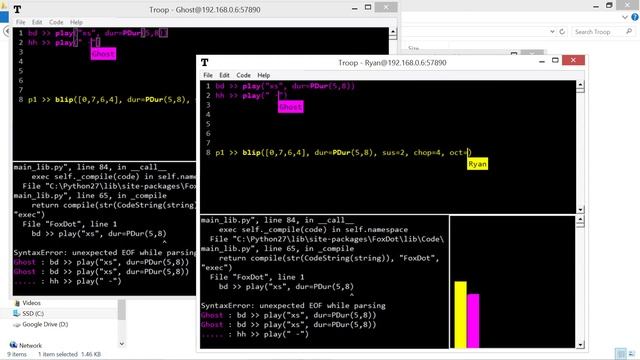The image size is (640, 360).
Task: Open File menu in Ghost Troop window
Action: pos(20,22)
